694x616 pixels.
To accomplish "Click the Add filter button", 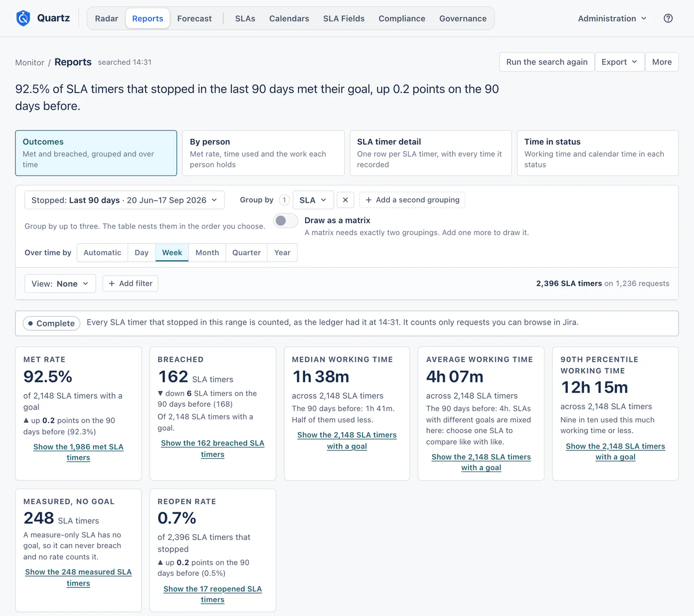I will pos(130,283).
